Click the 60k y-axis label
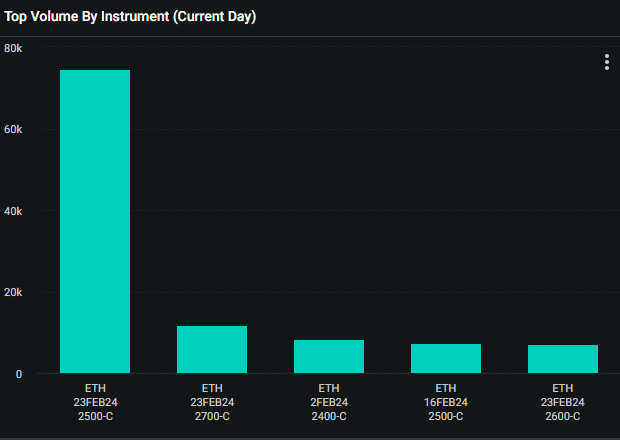 [14, 130]
